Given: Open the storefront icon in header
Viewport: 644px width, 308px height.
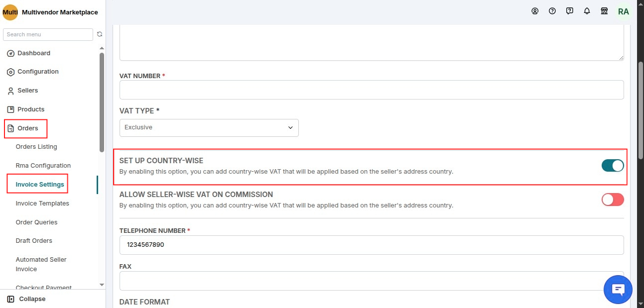Looking at the screenshot, I should click(604, 11).
